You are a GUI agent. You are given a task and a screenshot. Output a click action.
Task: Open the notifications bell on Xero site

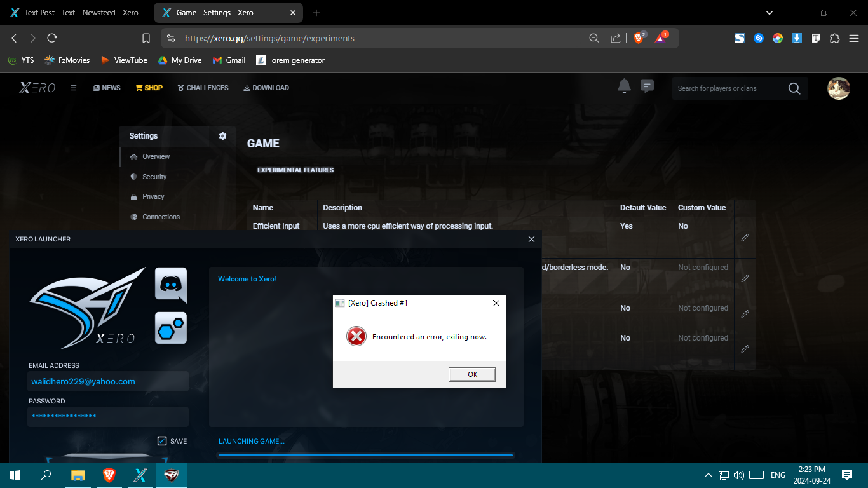(x=624, y=86)
